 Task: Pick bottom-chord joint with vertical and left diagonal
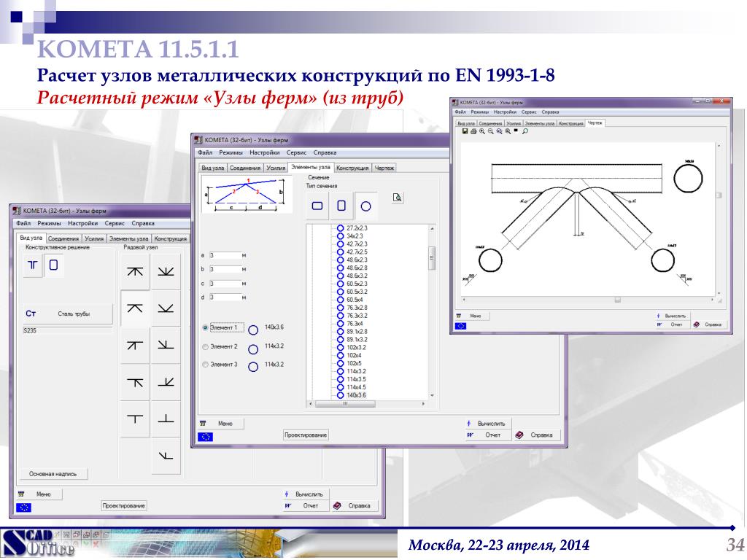166,345
